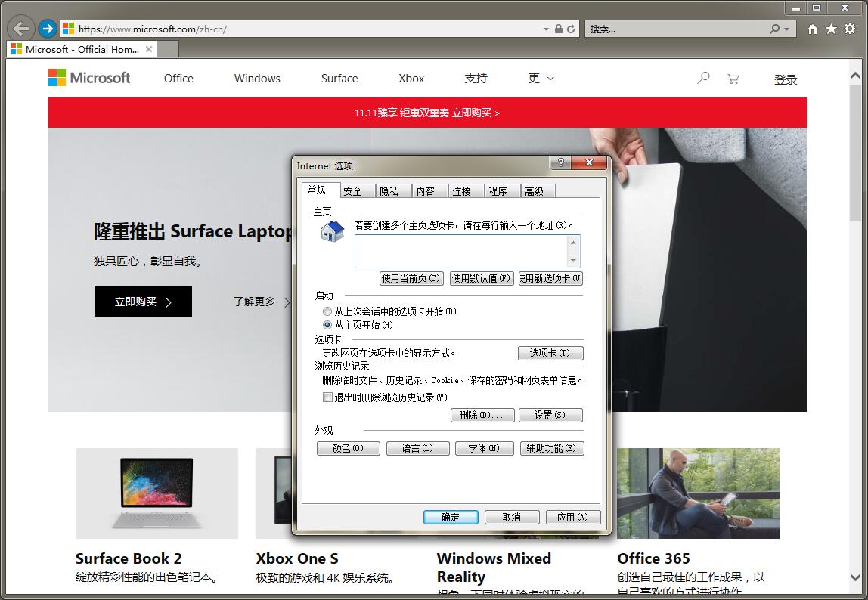The image size is (868, 600).
Task: Open Xbox link in site navigation
Action: (x=411, y=79)
